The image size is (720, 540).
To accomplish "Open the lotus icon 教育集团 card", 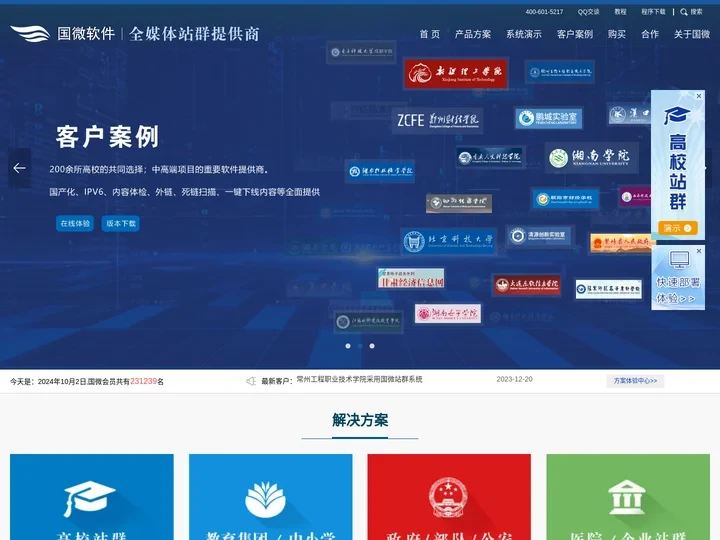I will pos(270,497).
